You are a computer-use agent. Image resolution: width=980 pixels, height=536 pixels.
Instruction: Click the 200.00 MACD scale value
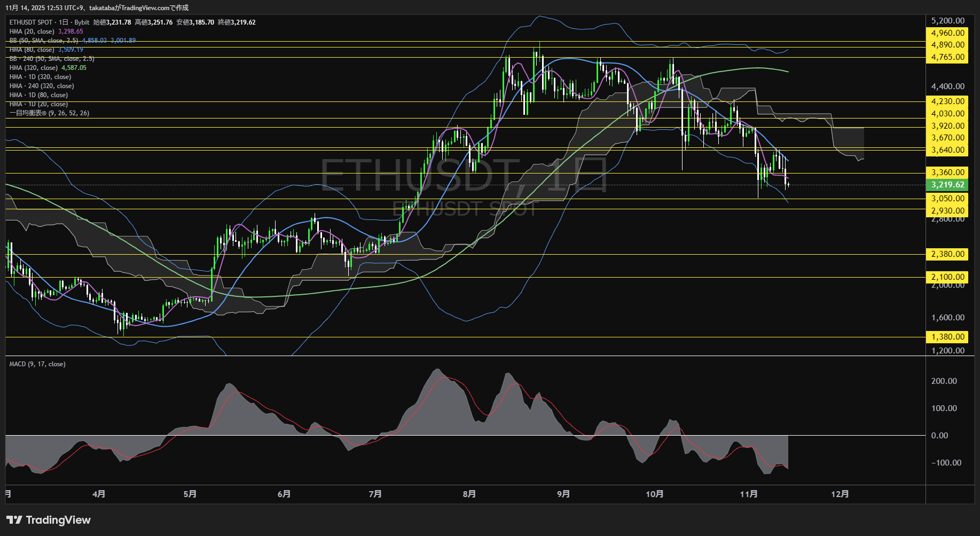(x=944, y=381)
